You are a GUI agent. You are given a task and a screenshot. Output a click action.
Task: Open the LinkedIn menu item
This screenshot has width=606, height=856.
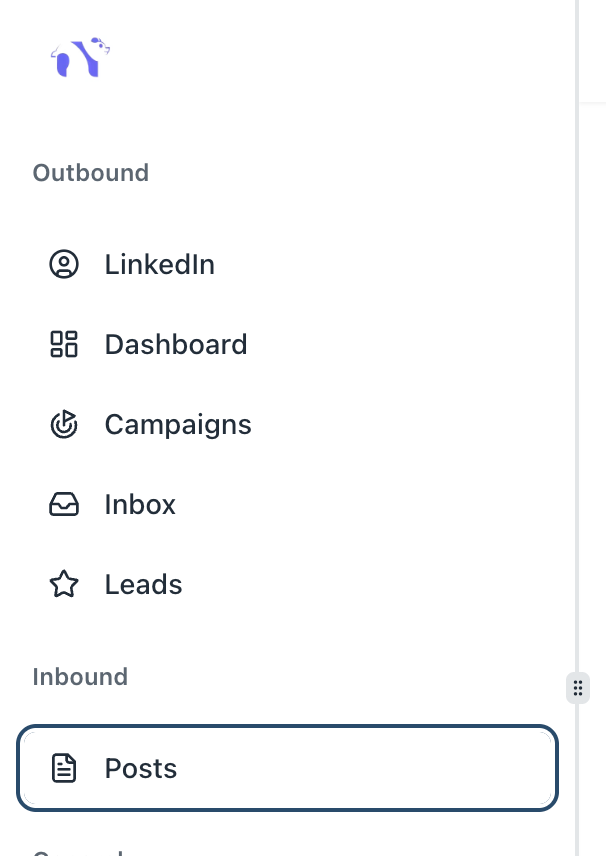[159, 265]
